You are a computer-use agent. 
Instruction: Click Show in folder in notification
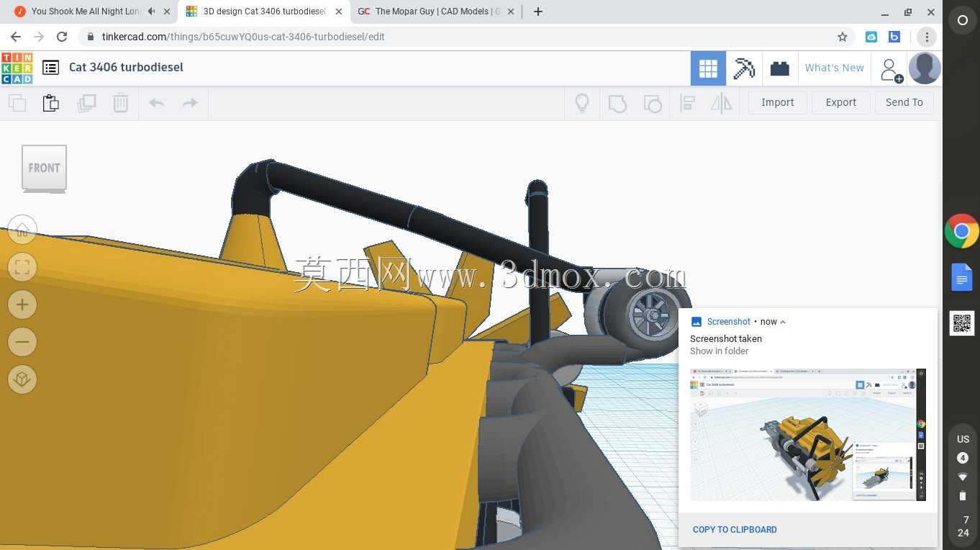coord(719,351)
